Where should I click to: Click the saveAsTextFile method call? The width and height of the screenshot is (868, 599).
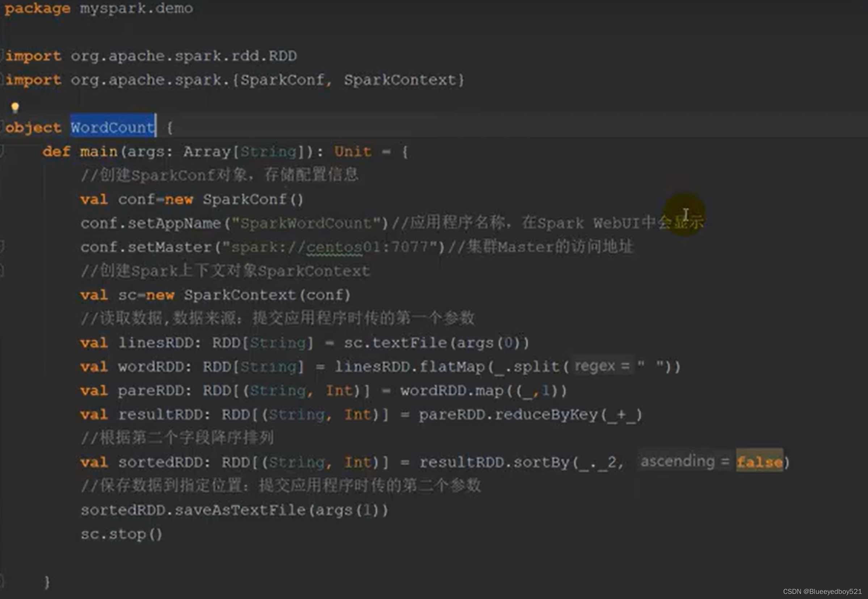pyautogui.click(x=240, y=510)
